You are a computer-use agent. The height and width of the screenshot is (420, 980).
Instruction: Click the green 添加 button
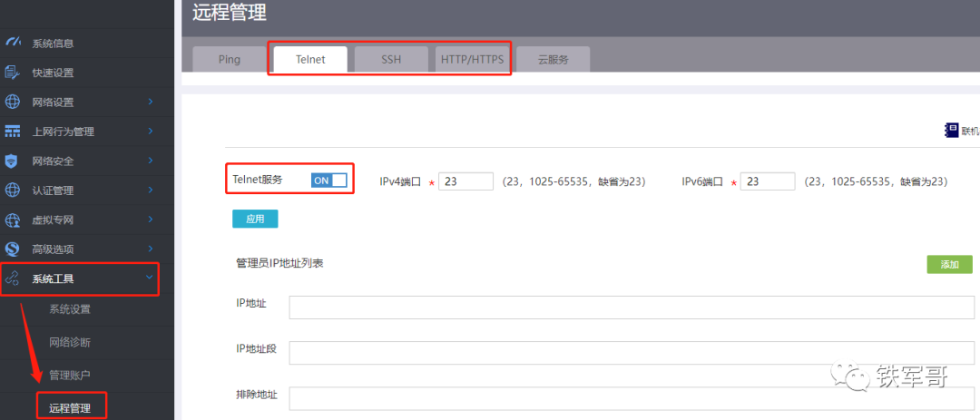tap(949, 264)
